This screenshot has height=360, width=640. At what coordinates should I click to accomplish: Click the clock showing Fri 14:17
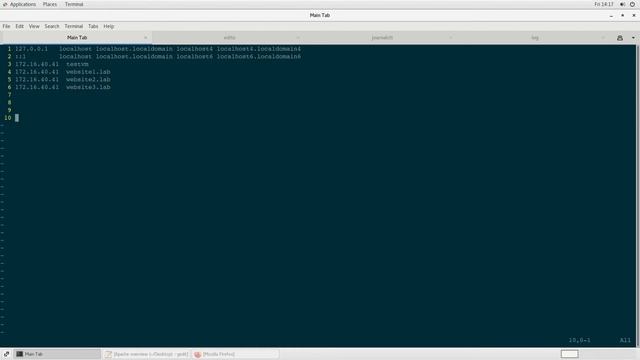tap(604, 4)
